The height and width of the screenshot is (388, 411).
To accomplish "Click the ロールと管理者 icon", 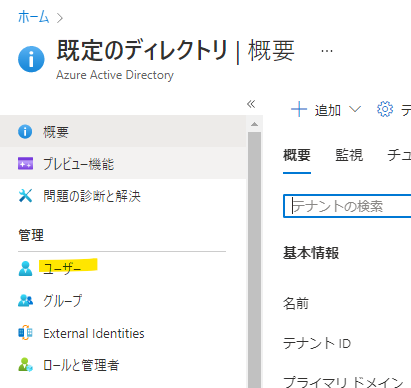I will tap(25, 365).
